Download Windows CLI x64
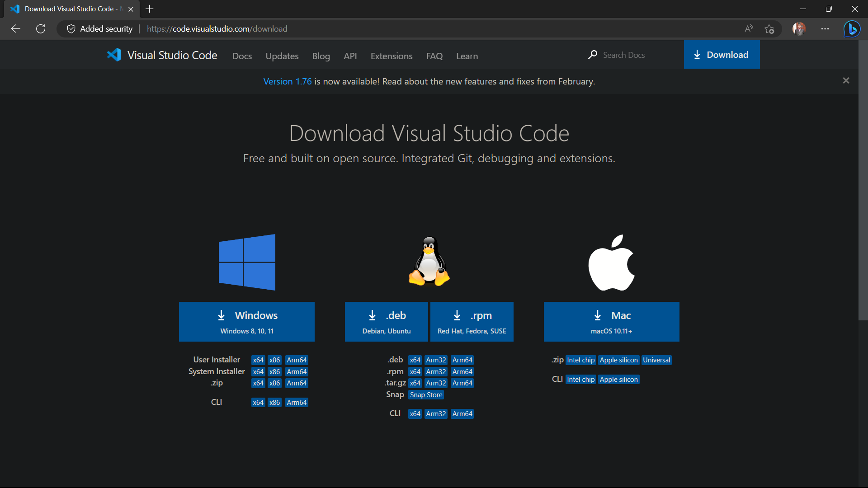The height and width of the screenshot is (488, 868). [x=258, y=403]
